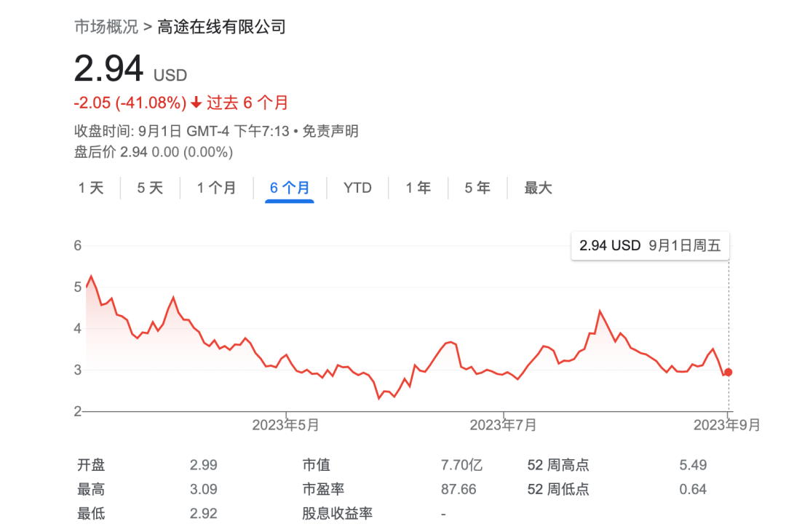Screen dimensions: 786x532
Task: Click the 2023年5月 axis label
Action: pos(285,425)
